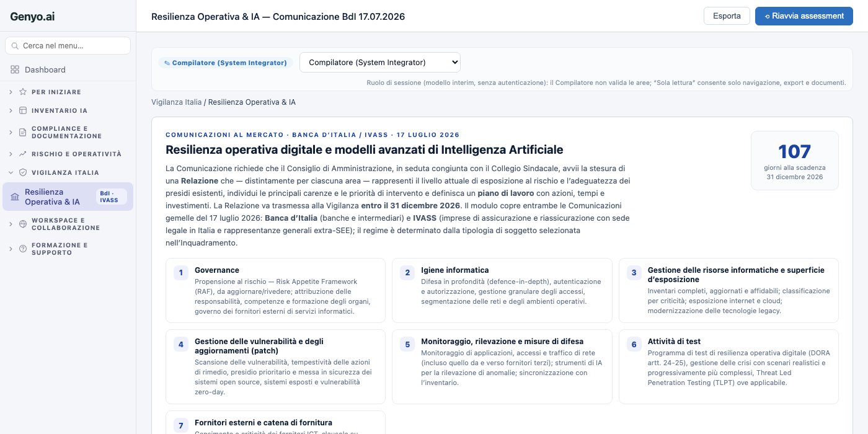Select Resilienza Operativa & IA menu item
The width and height of the screenshot is (868, 434).
pos(68,197)
